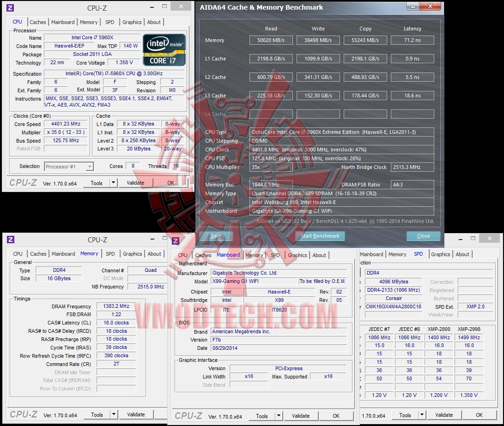Open Graphics tab in top-left CPU-Z window
Screen dimensions: 504x426
tap(132, 22)
